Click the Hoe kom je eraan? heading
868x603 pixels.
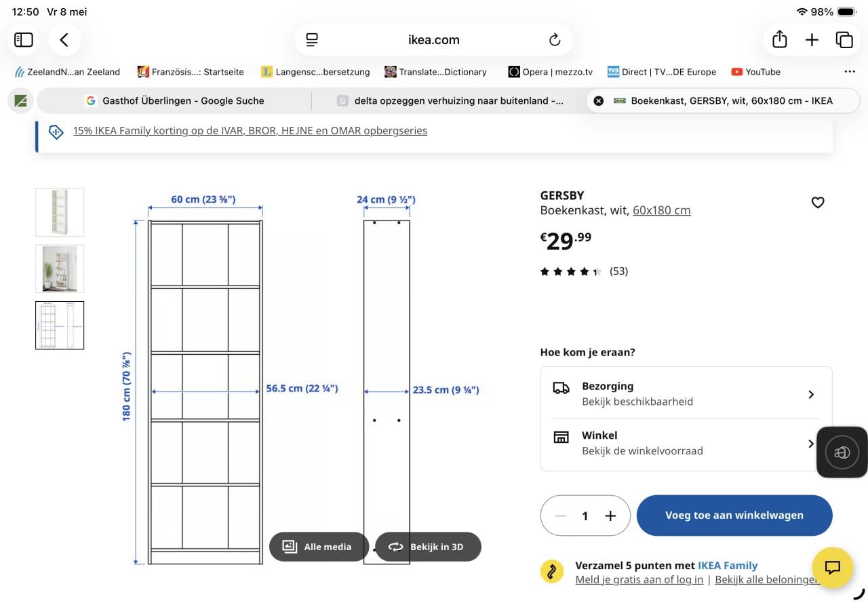[587, 352]
